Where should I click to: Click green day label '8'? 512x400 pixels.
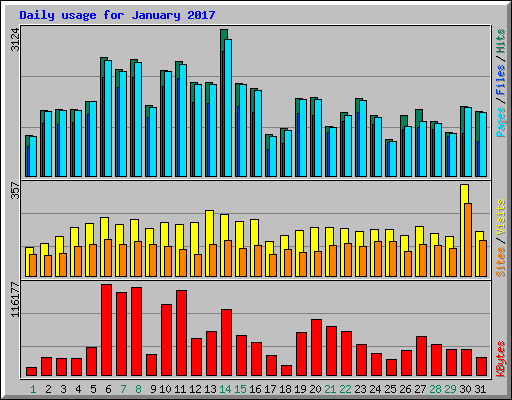click(138, 389)
